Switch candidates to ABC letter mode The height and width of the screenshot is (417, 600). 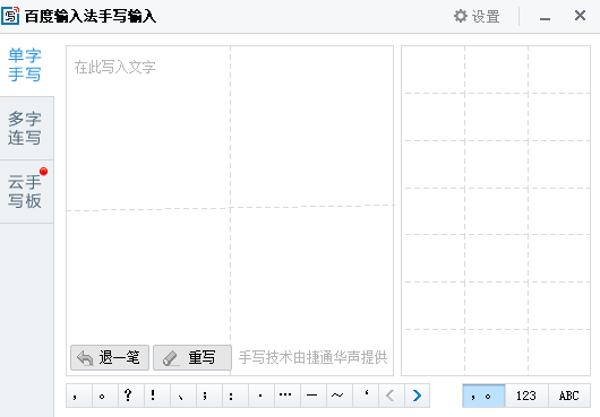click(569, 395)
